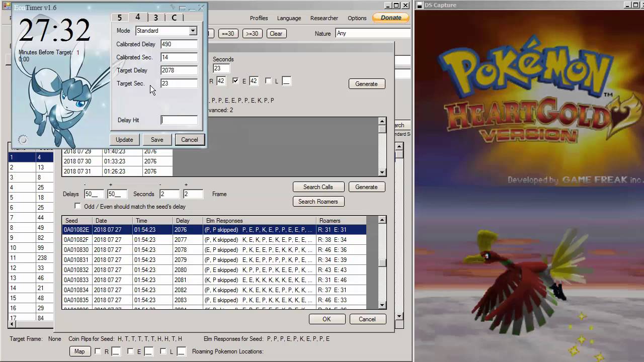Click the E value field showing 42
The width and height of the screenshot is (644, 362).
[253, 81]
